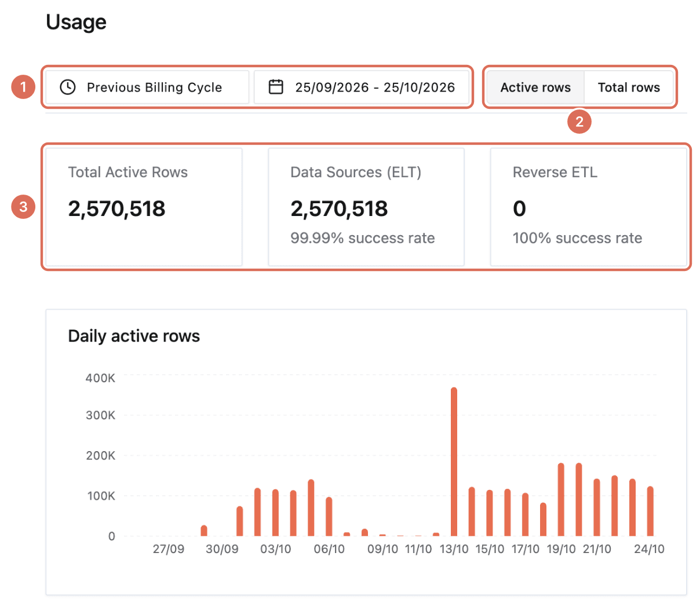Click the 2,570,518 value under Data Sources (ELT)
Viewport: 700px width, 604px height.
(x=339, y=208)
